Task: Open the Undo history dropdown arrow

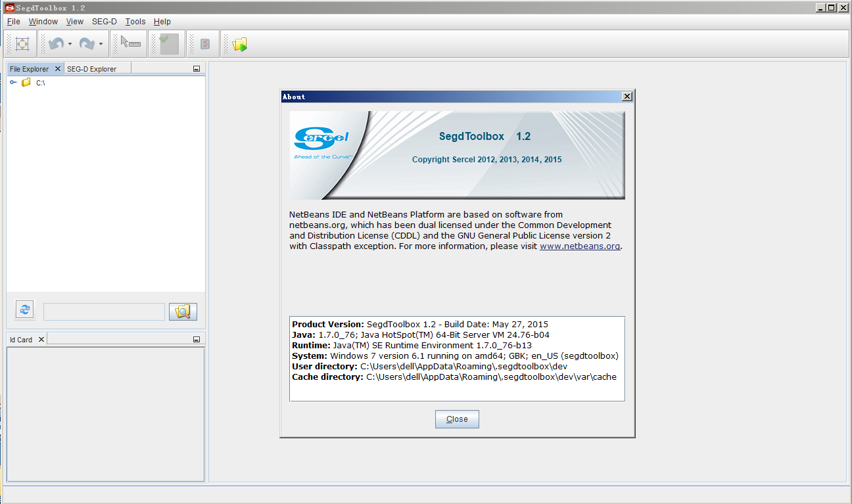Action: (70, 45)
